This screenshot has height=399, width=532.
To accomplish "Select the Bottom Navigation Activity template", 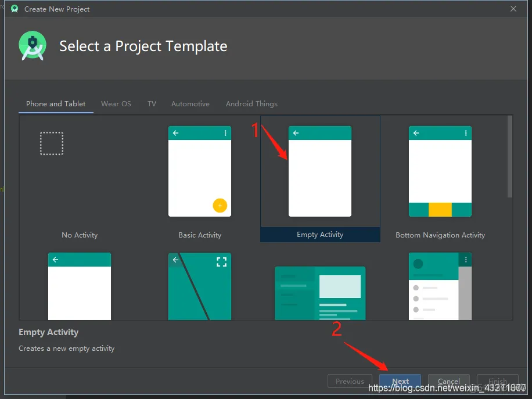I will (440, 171).
